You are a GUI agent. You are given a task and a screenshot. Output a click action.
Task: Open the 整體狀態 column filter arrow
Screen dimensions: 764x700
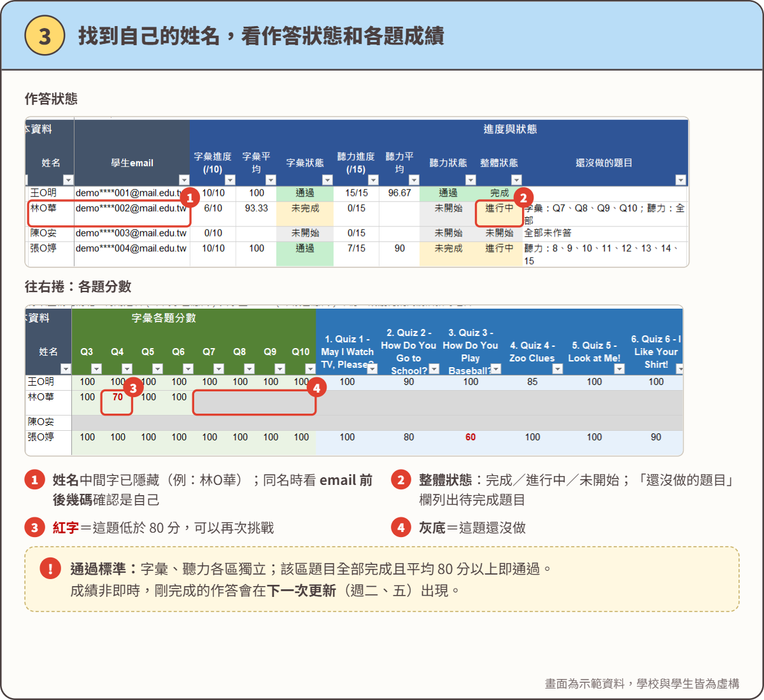pyautogui.click(x=516, y=180)
